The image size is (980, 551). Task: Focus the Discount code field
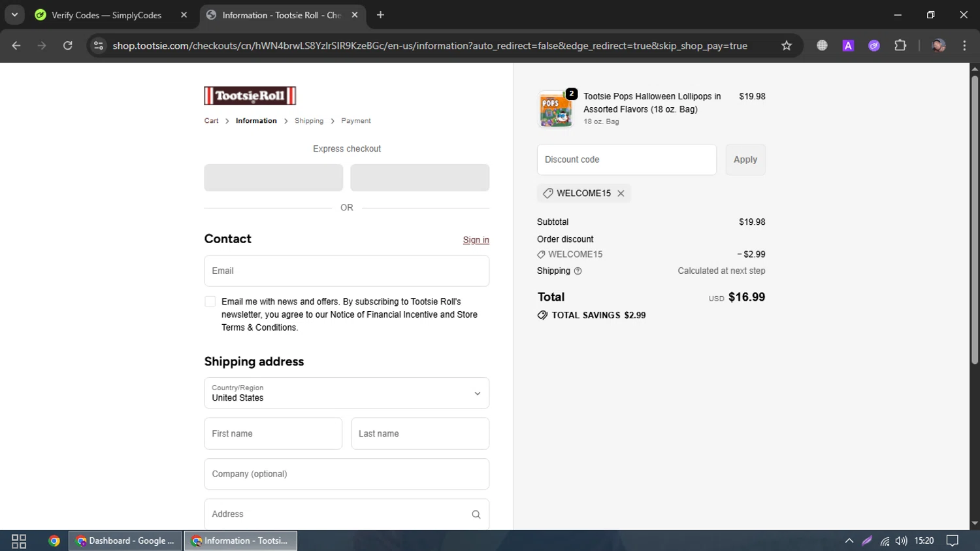coord(627,159)
